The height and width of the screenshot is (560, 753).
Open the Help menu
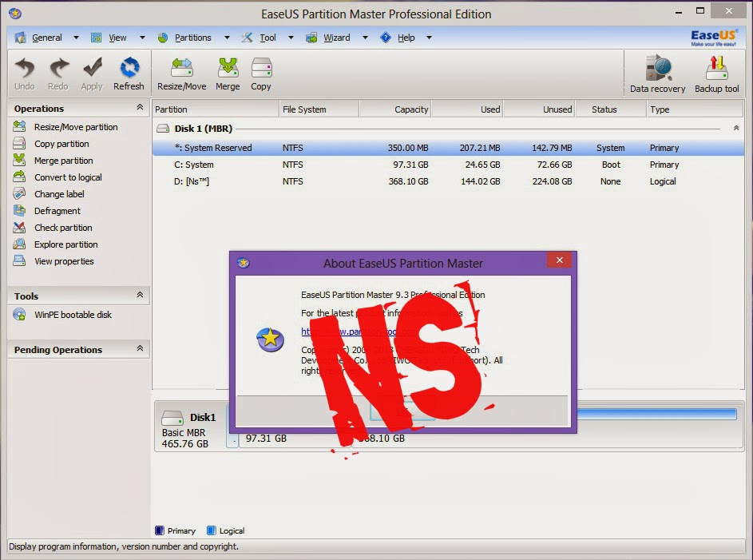click(406, 38)
